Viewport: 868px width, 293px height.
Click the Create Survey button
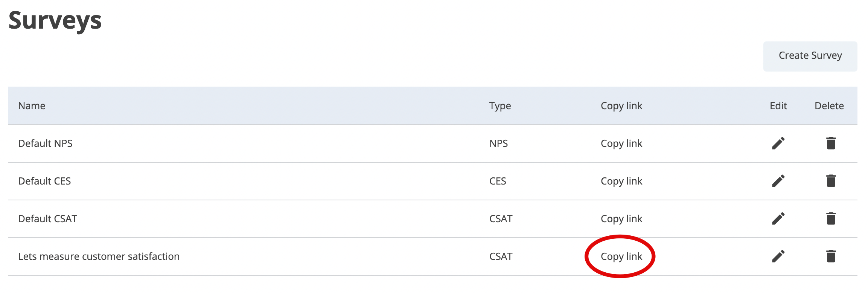[810, 56]
